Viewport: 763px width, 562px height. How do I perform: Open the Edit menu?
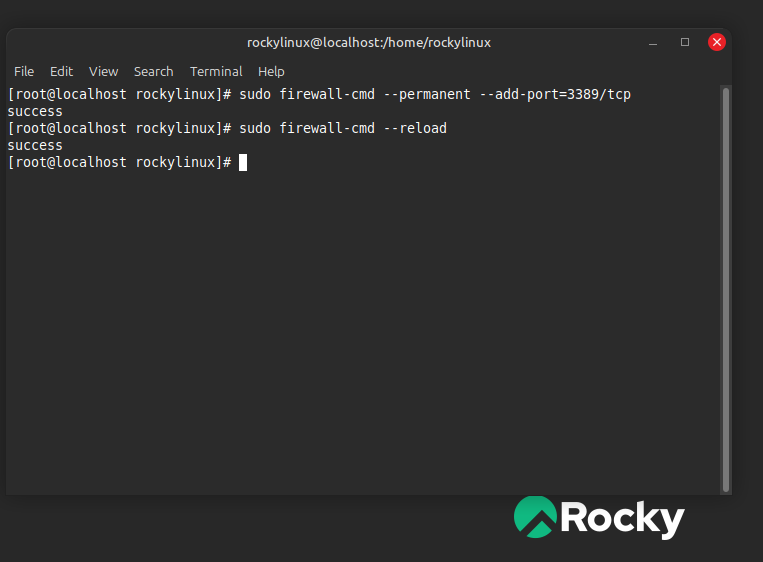click(62, 71)
